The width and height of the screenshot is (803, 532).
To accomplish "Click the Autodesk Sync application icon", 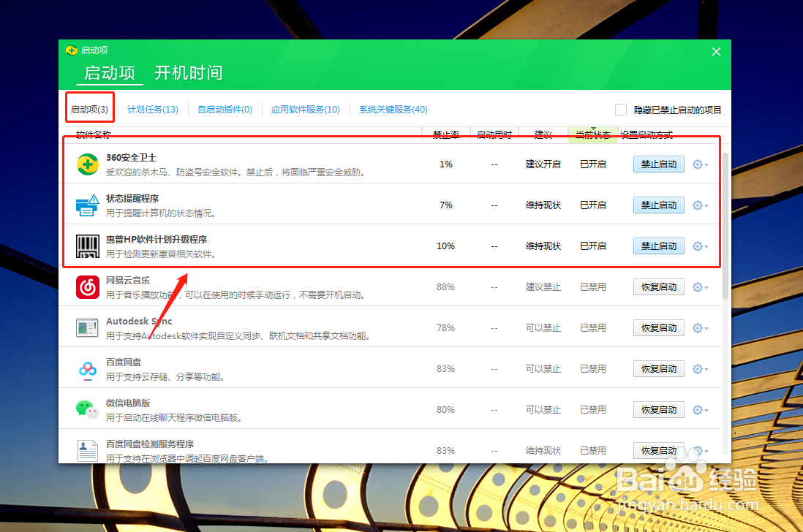I will pyautogui.click(x=87, y=327).
